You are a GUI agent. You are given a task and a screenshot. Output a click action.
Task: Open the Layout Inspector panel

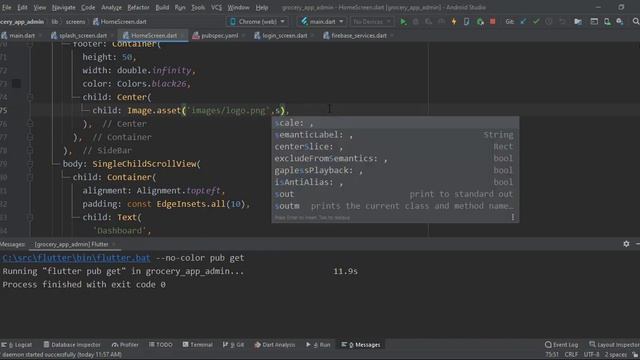click(614, 345)
